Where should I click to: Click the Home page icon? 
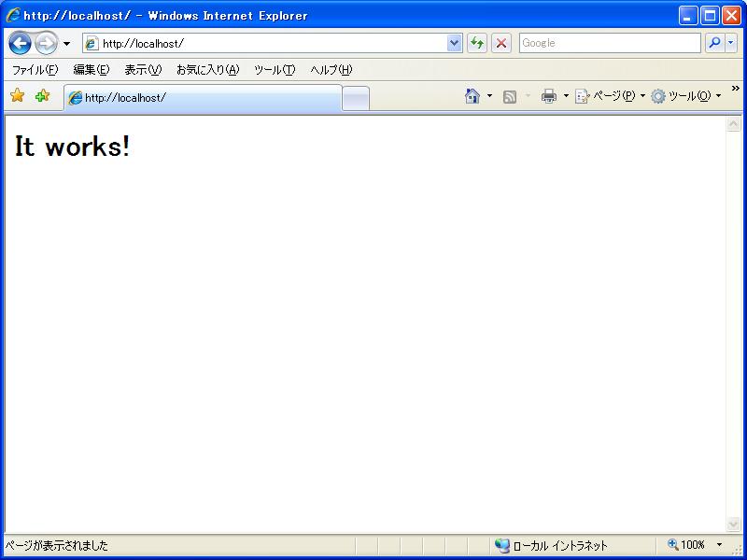[472, 96]
